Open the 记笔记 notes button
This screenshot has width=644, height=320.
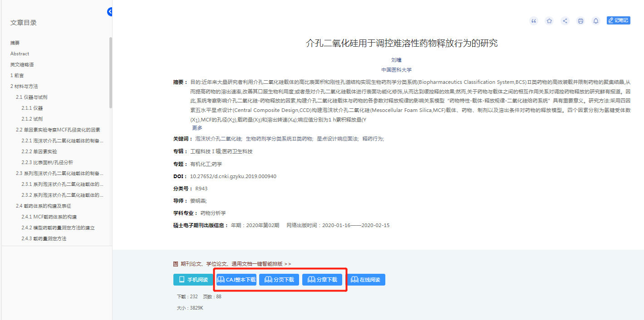point(619,20)
